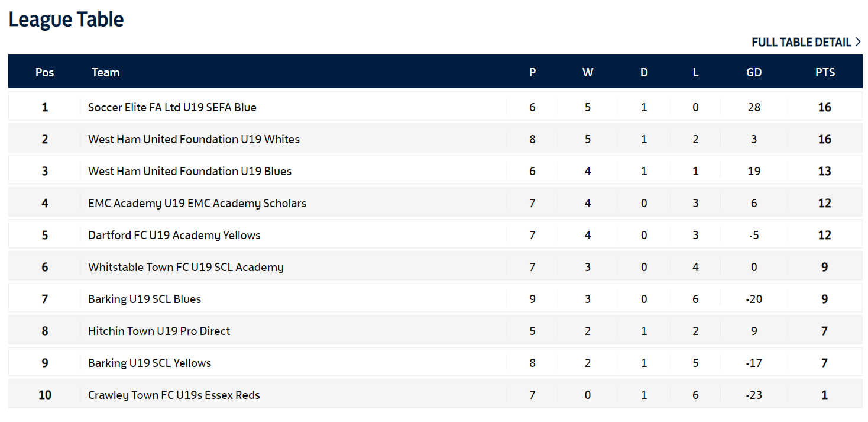Select West Ham United Foundation U19 Blues row
The height and width of the screenshot is (422, 868).
(435, 171)
